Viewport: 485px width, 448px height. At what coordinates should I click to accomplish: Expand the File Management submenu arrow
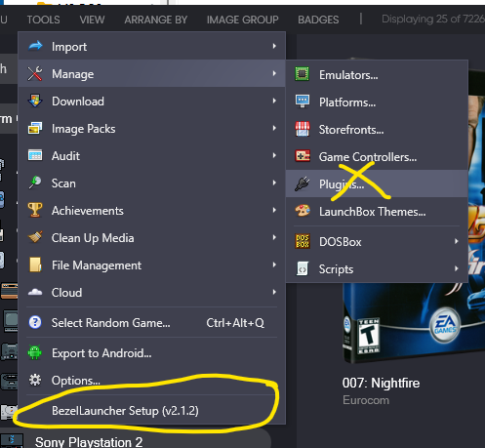click(274, 265)
